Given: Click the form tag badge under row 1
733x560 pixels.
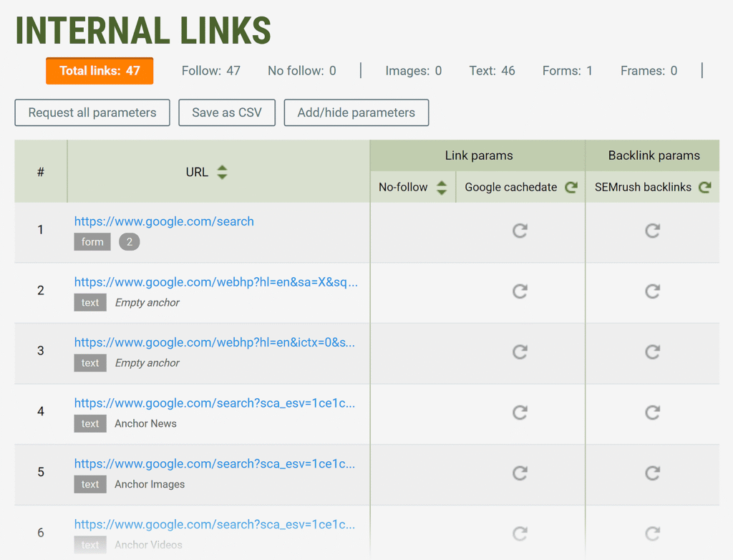Looking at the screenshot, I should point(92,242).
